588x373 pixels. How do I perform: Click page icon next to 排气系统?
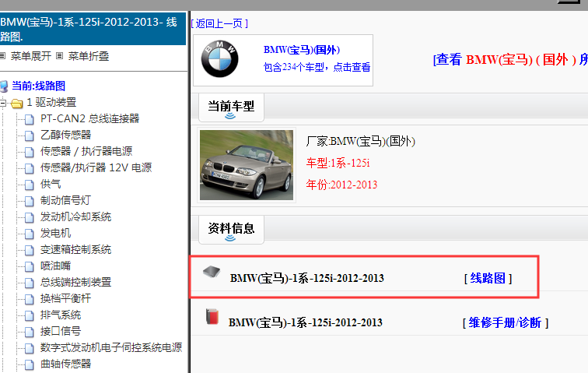pos(30,315)
